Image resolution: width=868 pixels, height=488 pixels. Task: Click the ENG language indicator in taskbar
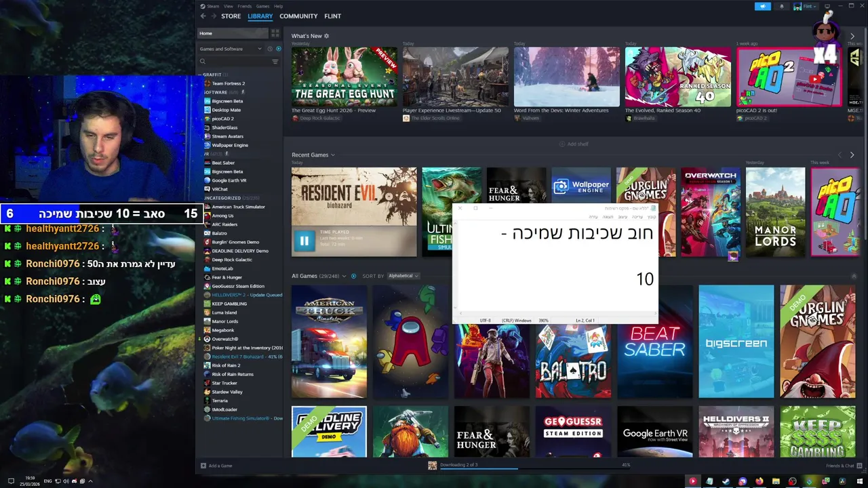pos(48,481)
